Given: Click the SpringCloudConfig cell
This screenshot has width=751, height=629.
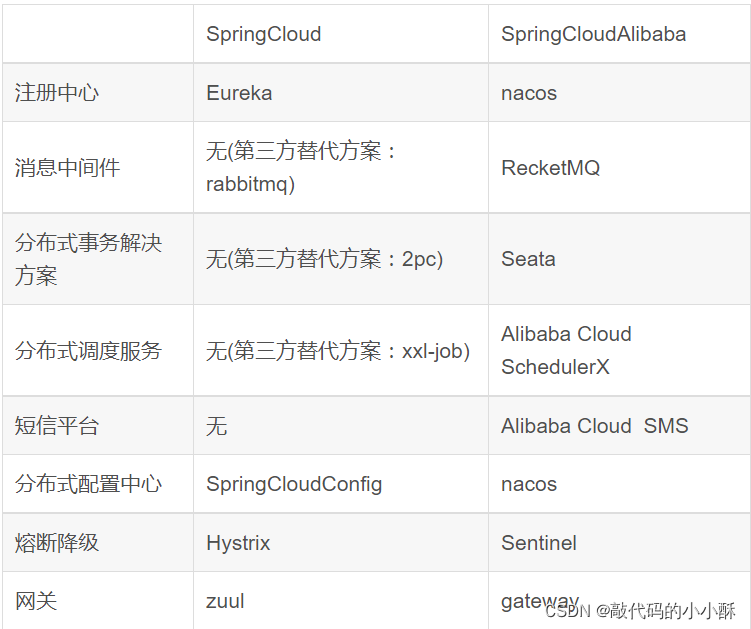Looking at the screenshot, I should click(294, 484).
